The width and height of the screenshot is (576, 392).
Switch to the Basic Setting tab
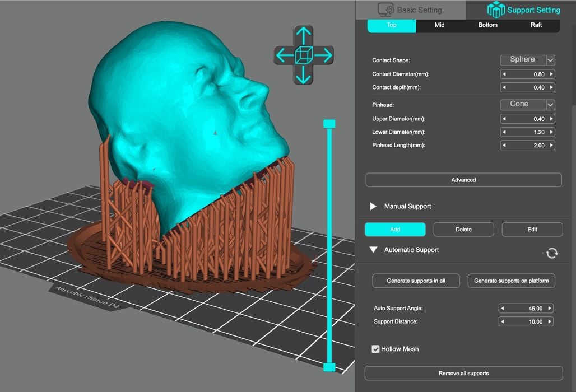[410, 10]
